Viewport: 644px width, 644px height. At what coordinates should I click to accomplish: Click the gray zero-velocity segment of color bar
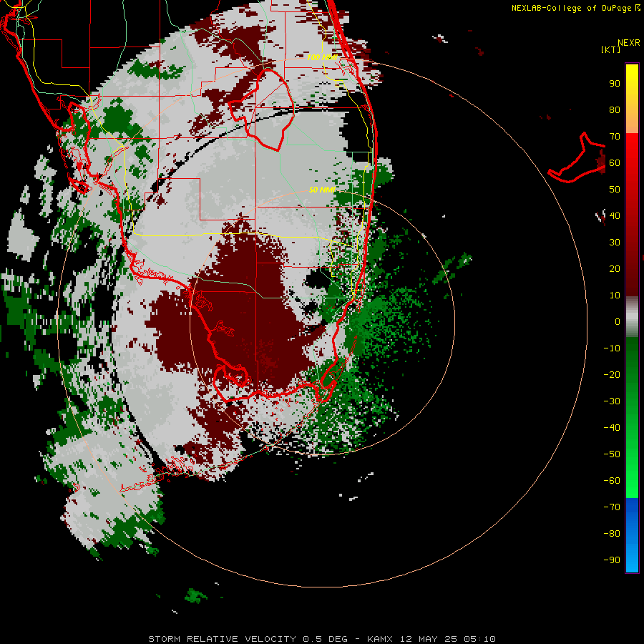coord(632,317)
